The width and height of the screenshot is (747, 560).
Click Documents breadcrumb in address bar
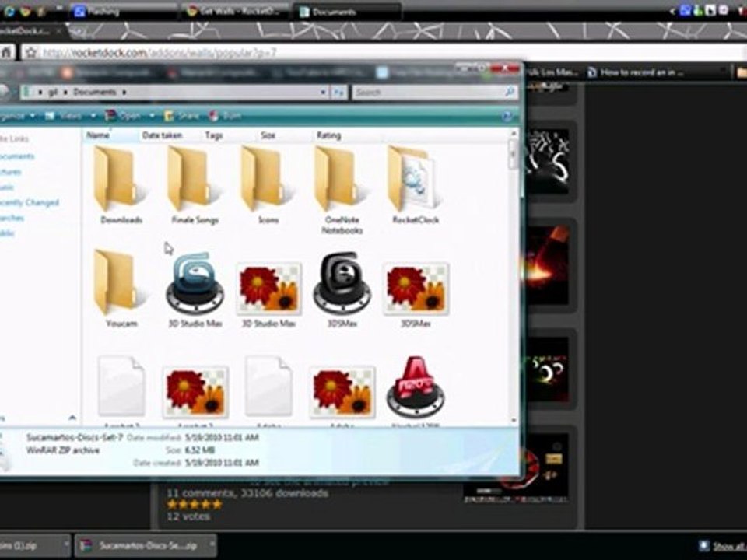point(94,92)
